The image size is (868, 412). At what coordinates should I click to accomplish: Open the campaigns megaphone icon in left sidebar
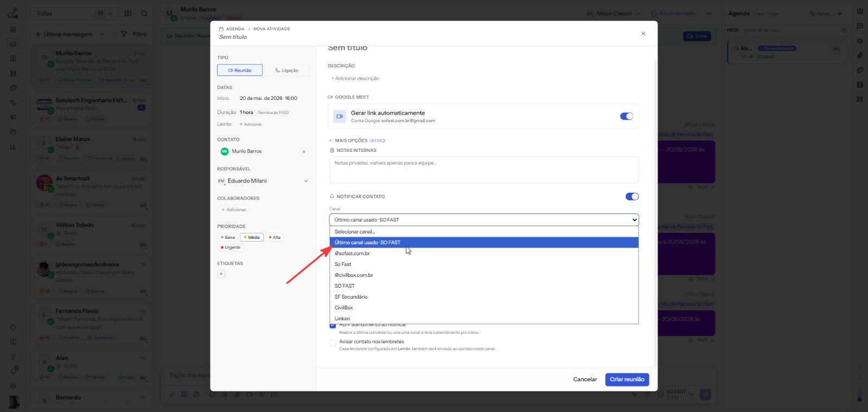coord(13,117)
